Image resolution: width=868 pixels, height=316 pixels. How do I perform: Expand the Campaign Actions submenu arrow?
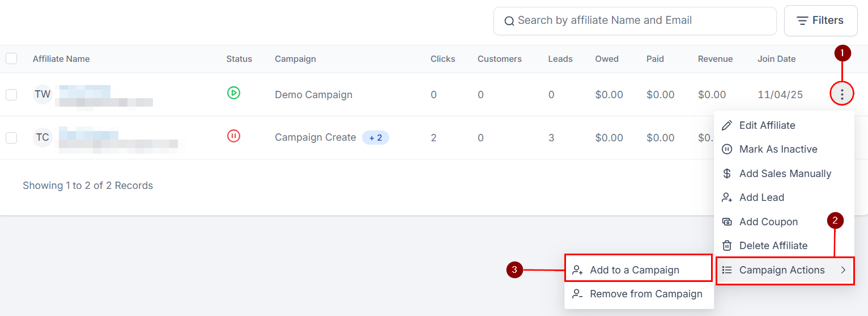pyautogui.click(x=843, y=270)
